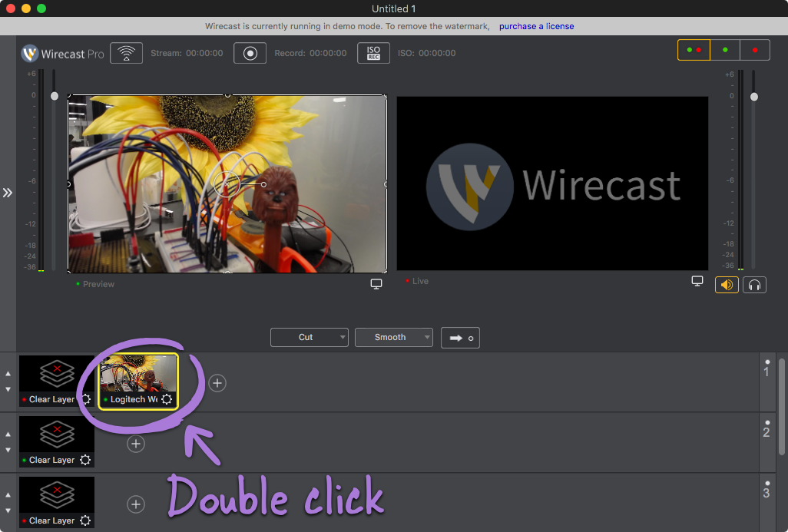
Task: Toggle layer 2 visibility dot
Action: pyautogui.click(x=767, y=422)
